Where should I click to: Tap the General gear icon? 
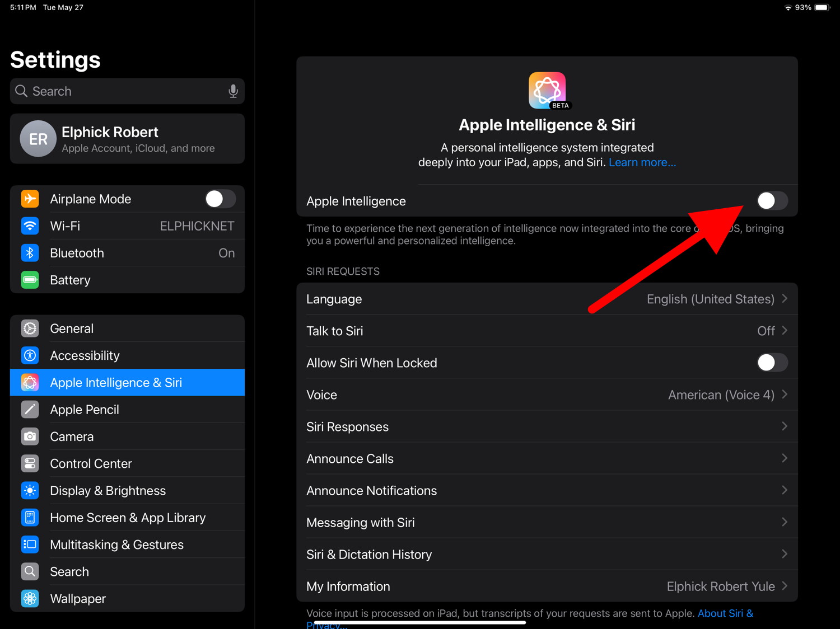[30, 328]
